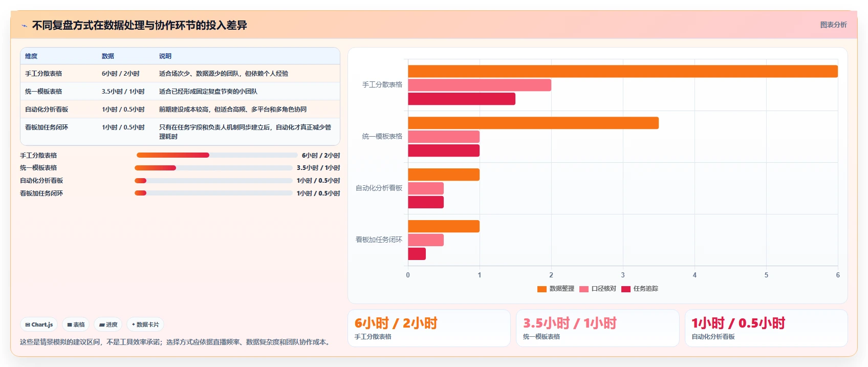868x367 pixels.
Task: Open the 1小时 / 0.5小时 自动化分析看板 card
Action: [x=766, y=328]
